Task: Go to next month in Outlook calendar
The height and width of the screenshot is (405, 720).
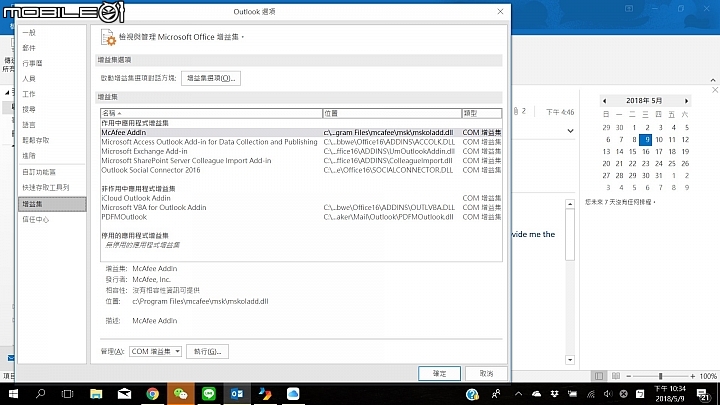Action: point(686,101)
